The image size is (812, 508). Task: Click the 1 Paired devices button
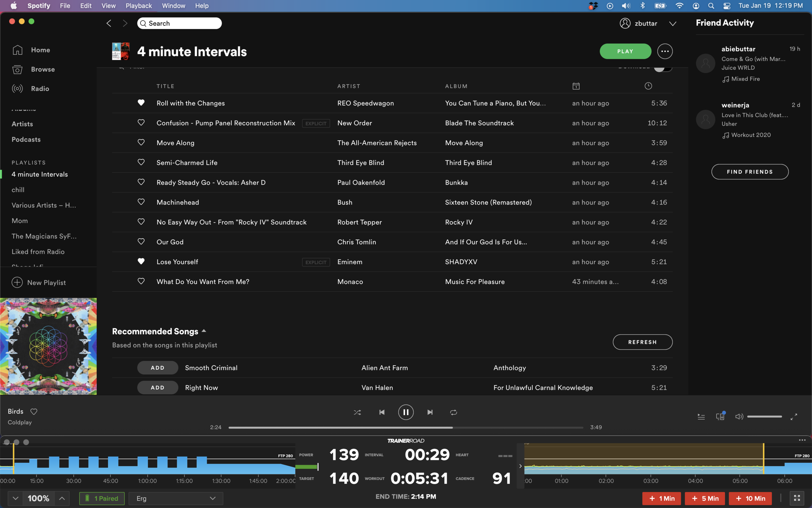pyautogui.click(x=102, y=498)
